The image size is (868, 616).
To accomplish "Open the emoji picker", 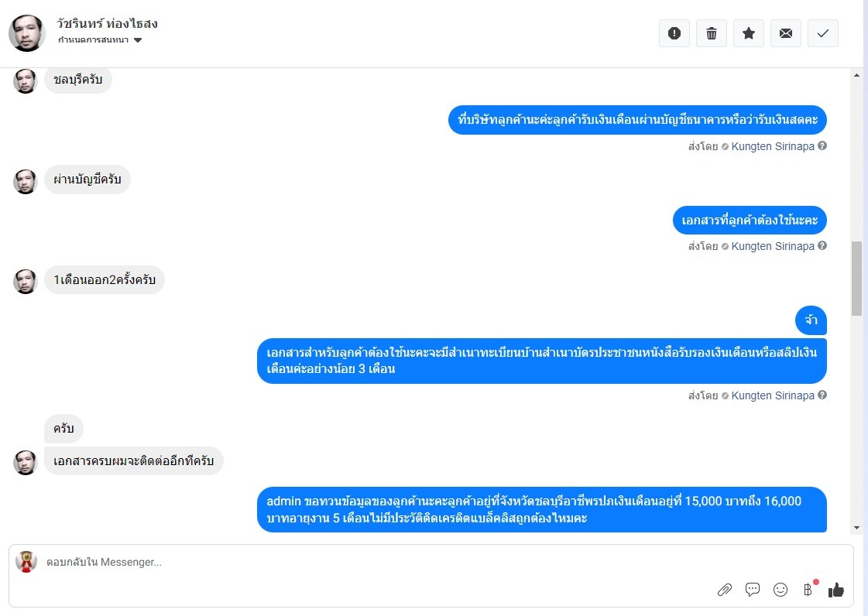I will coord(781,590).
